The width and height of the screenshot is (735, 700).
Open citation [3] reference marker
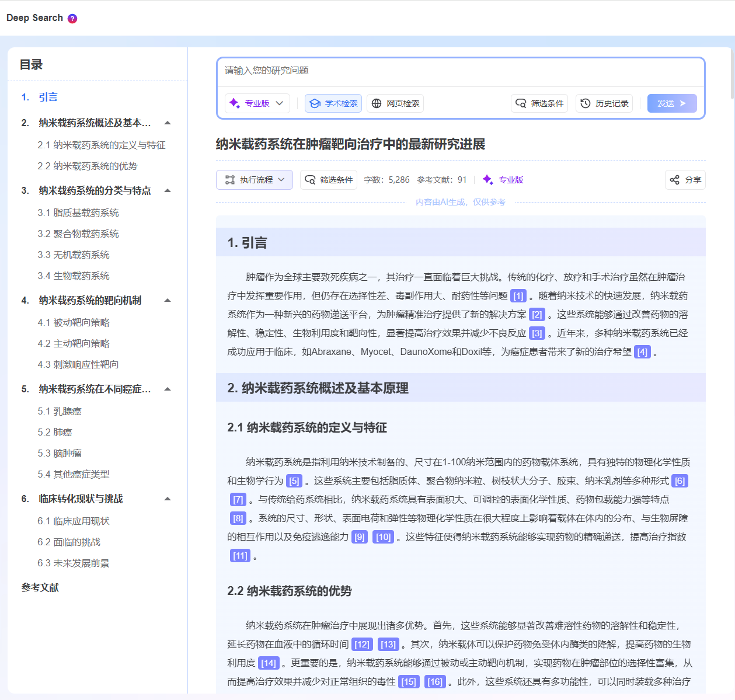tap(537, 333)
